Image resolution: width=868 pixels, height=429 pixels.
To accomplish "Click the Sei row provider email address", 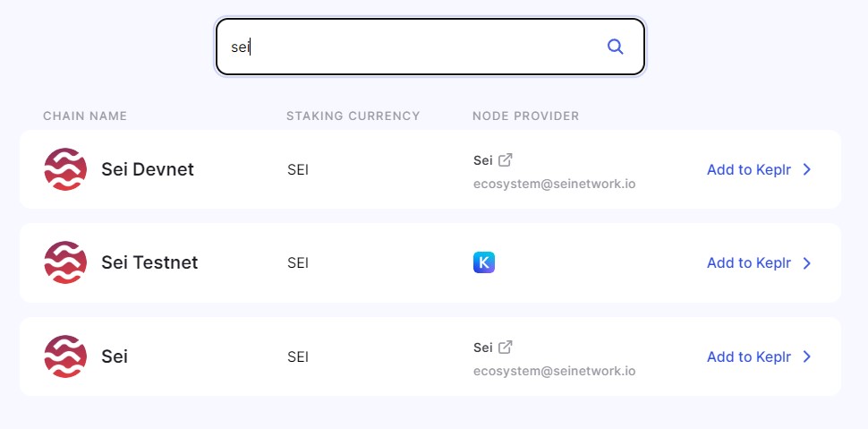I will [554, 372].
